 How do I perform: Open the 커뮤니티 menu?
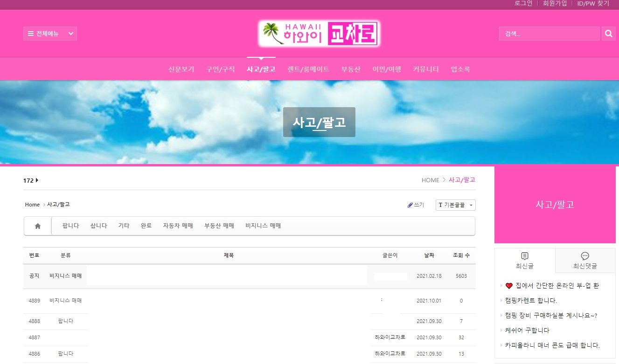[x=426, y=69]
